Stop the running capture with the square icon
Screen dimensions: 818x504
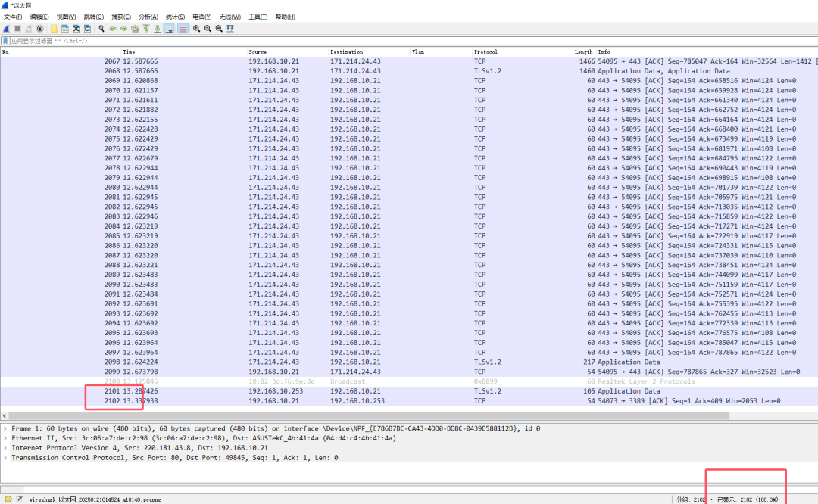[x=17, y=29]
